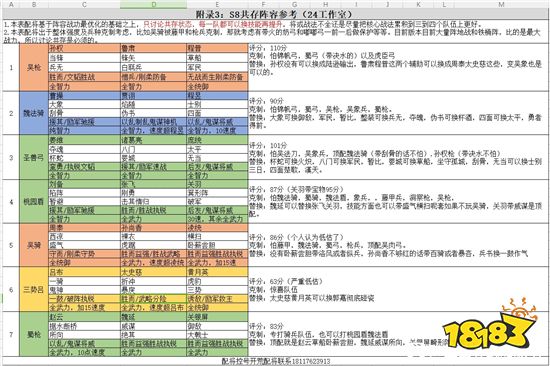Select the 吕布 cell
The width and height of the screenshot is (550, 366).
click(x=84, y=272)
